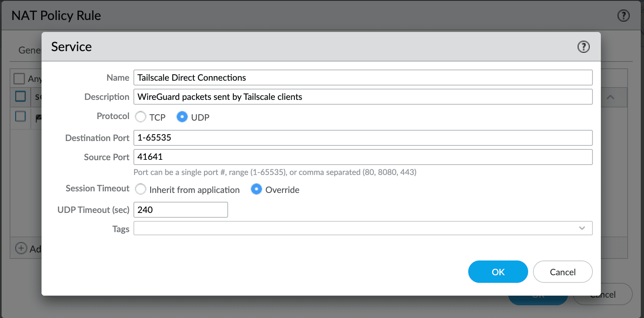Collapse the list using the up chevron
The image size is (644, 318).
click(x=610, y=97)
